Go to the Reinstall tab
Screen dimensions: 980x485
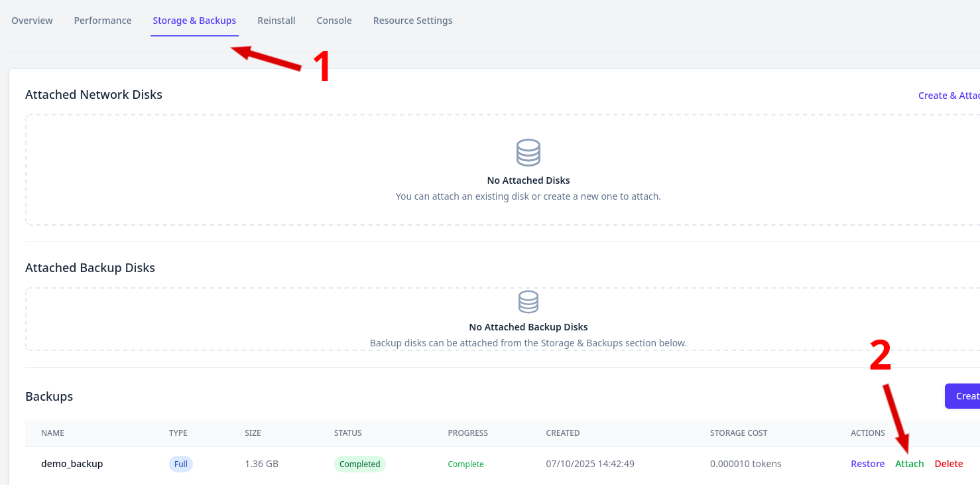coord(276,21)
